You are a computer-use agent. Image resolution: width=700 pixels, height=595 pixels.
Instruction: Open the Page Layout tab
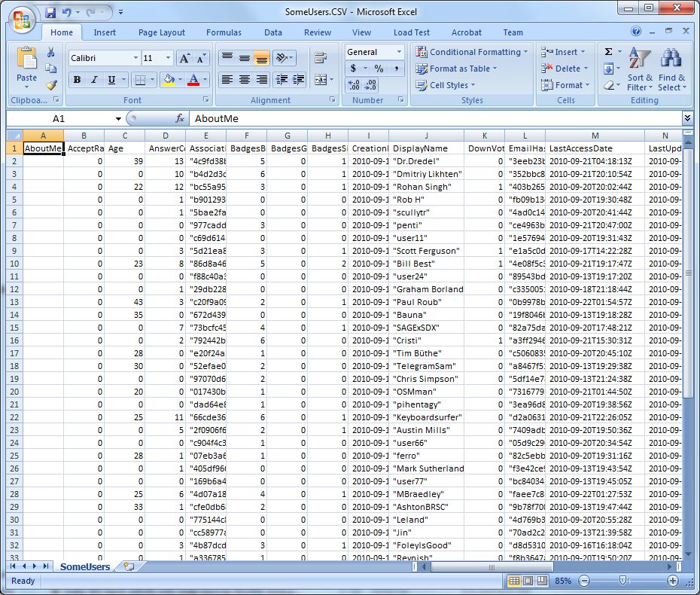coord(162,32)
